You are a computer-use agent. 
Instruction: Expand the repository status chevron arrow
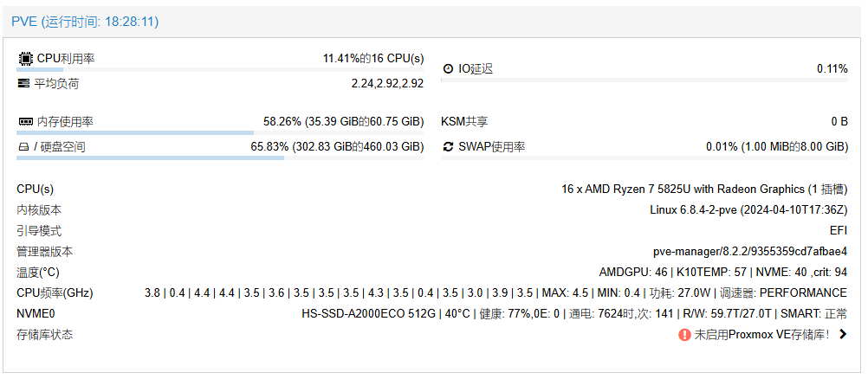click(842, 335)
